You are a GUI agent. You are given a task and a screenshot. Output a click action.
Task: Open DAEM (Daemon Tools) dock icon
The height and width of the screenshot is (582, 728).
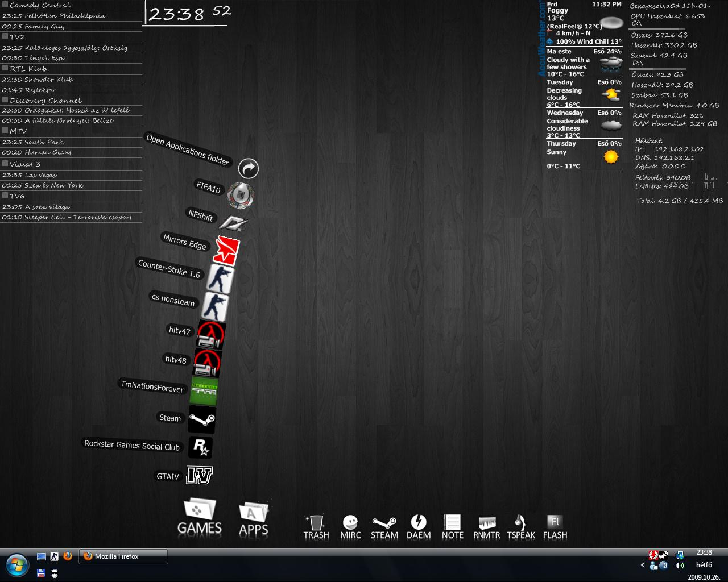point(419,527)
